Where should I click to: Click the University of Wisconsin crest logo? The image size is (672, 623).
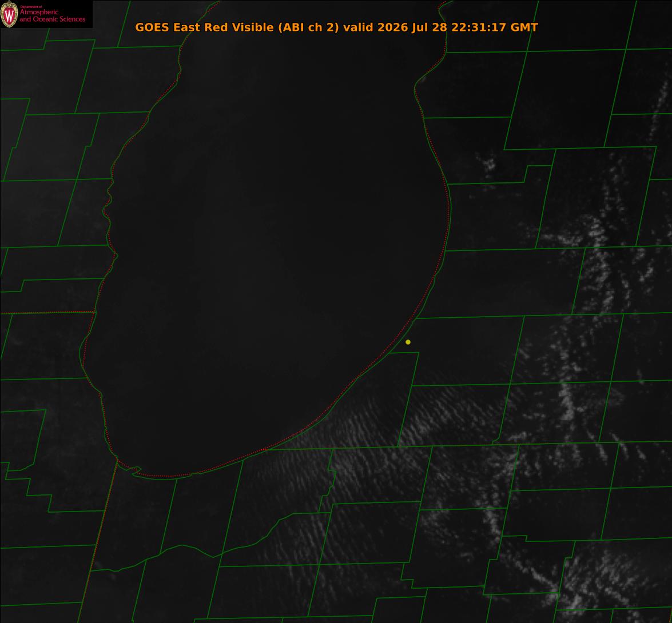pos(9,14)
